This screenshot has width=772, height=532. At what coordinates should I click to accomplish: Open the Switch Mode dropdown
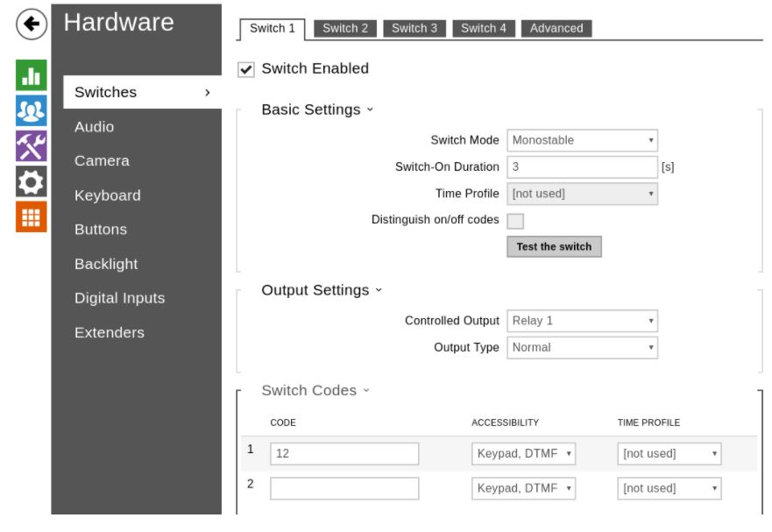(582, 140)
